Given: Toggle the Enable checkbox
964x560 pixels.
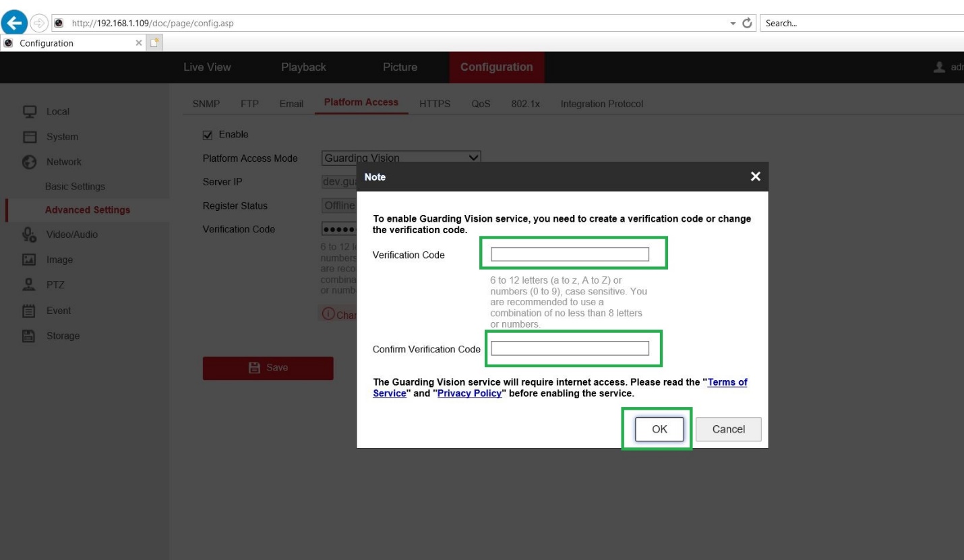Looking at the screenshot, I should click(208, 135).
